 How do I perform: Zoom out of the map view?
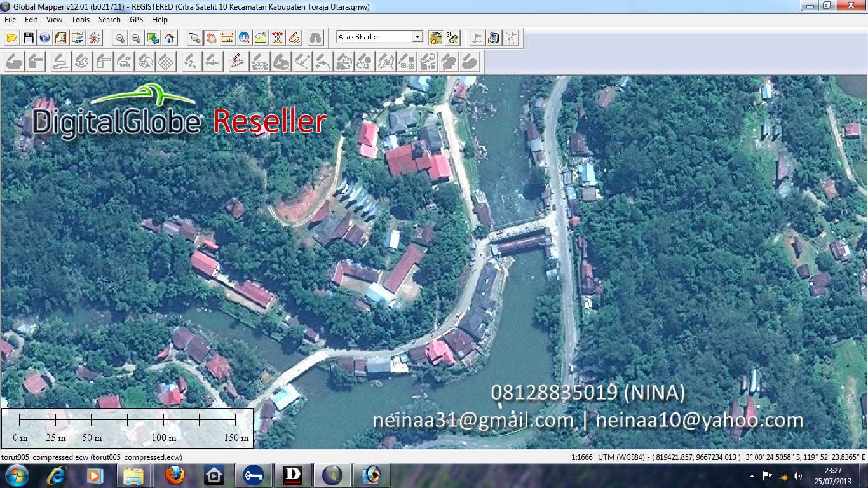pyautogui.click(x=134, y=37)
